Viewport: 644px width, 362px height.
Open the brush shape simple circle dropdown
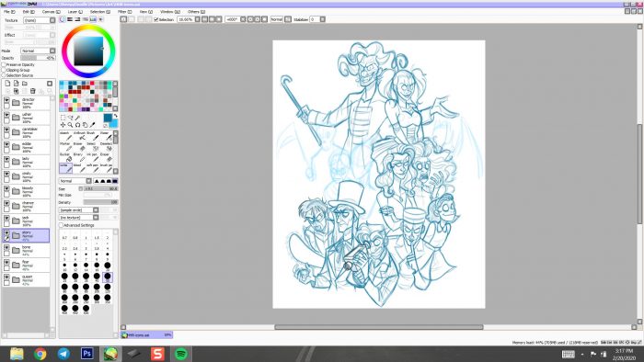coord(79,209)
